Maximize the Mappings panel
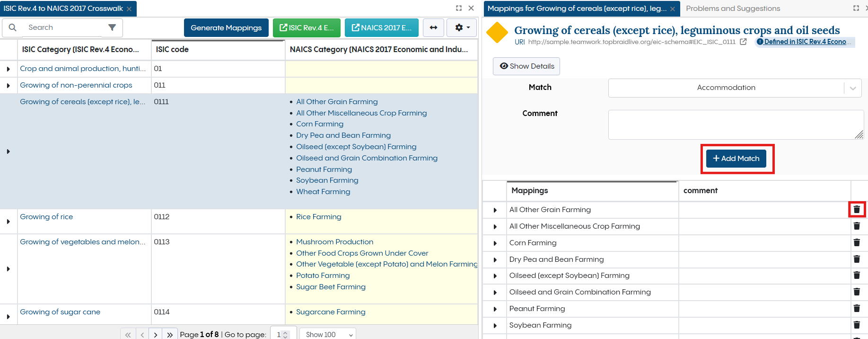Viewport: 868px width, 339px height. (856, 8)
